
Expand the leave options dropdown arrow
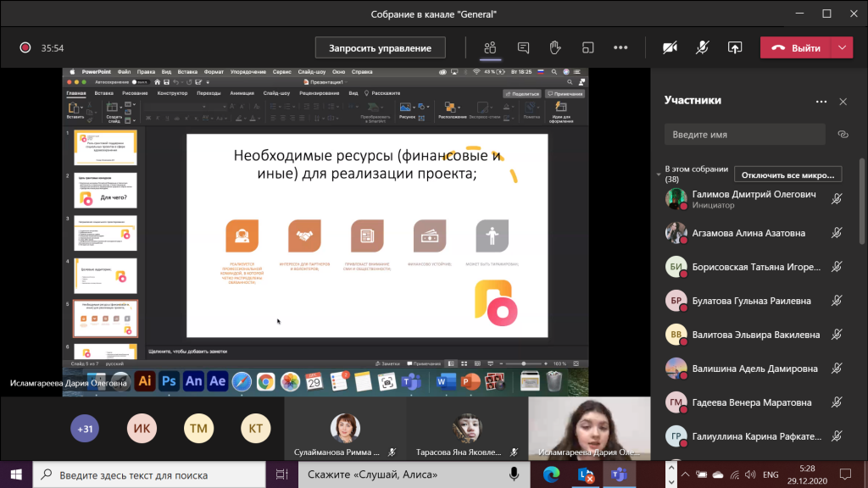(x=843, y=47)
